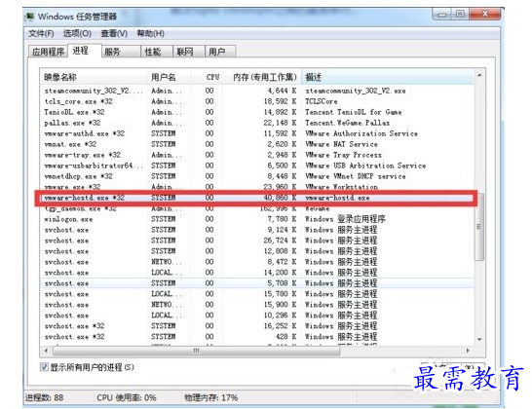Screen dimensions: 532x409
Task: Sort by 描述 column header
Action: (x=387, y=77)
